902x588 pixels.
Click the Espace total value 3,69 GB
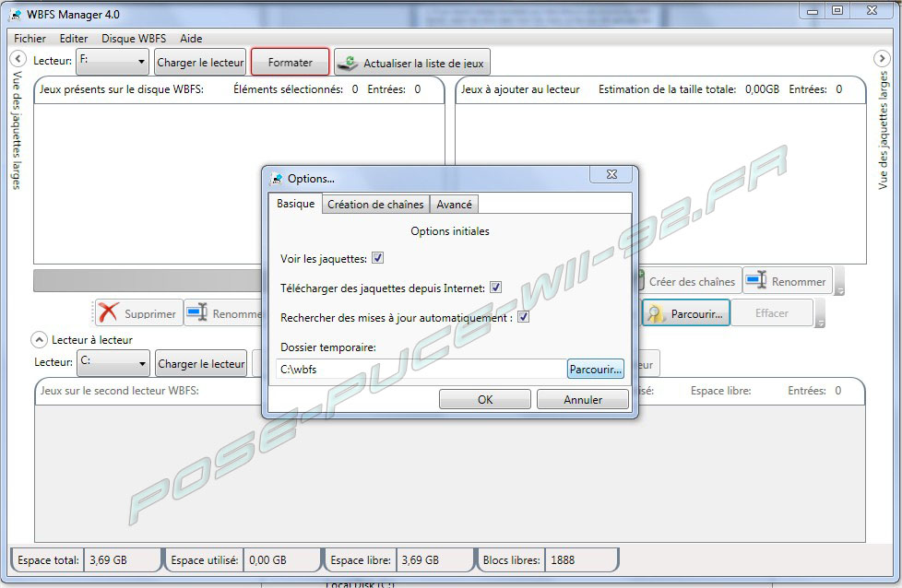pyautogui.click(x=108, y=559)
